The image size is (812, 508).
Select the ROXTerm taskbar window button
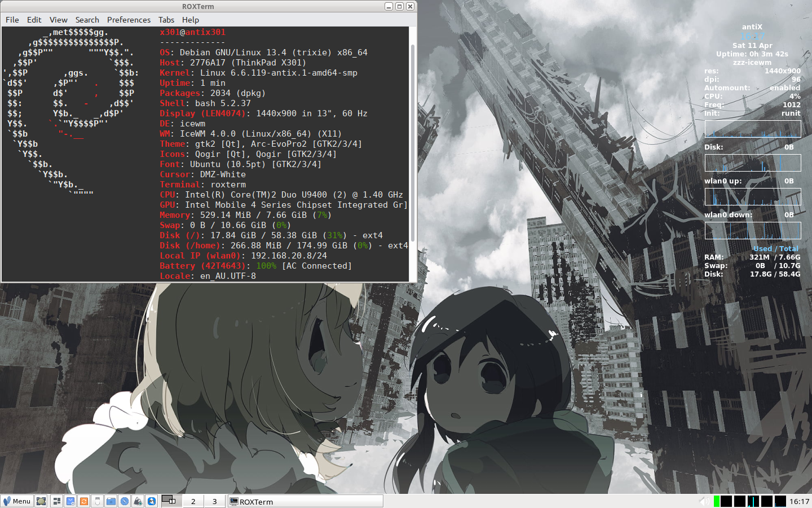(x=306, y=501)
